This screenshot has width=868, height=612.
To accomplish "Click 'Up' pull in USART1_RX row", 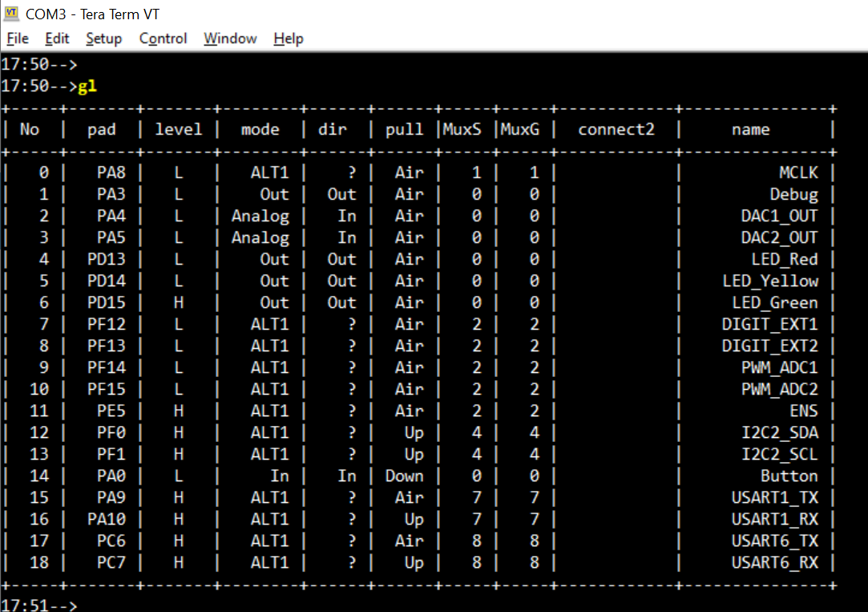I will 414,520.
